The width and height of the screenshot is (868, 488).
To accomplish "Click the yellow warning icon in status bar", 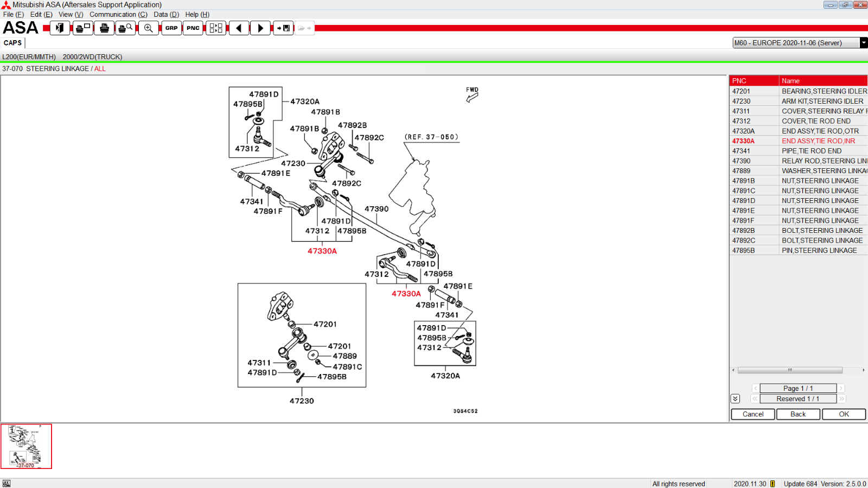I will (773, 484).
